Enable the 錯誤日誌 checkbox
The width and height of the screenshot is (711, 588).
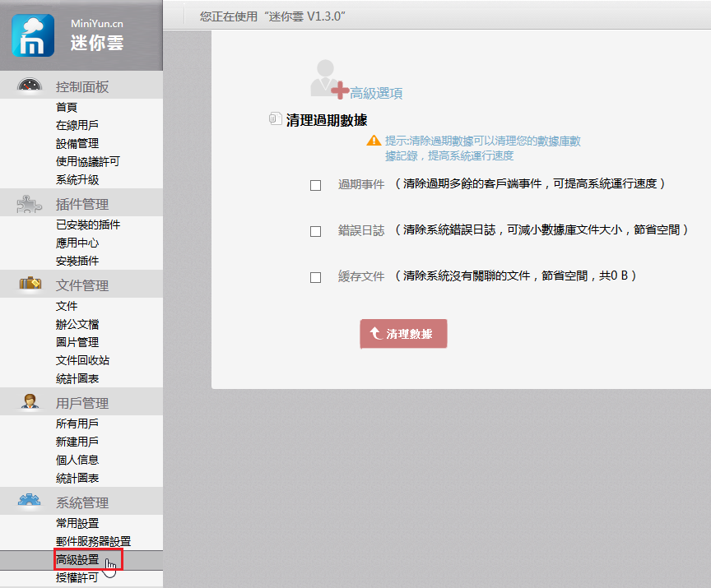tap(316, 231)
